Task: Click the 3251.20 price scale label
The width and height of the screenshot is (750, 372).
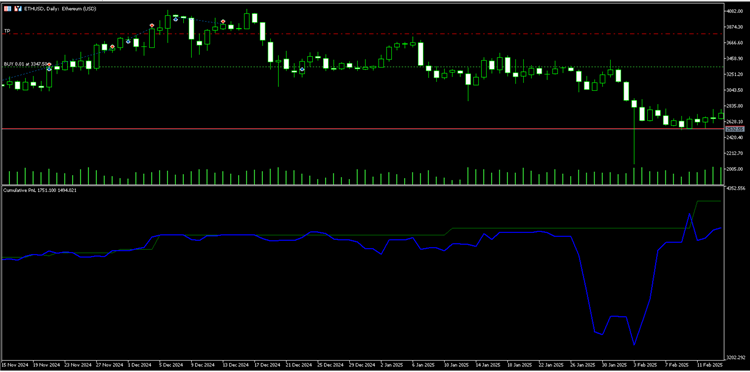Action: click(734, 74)
